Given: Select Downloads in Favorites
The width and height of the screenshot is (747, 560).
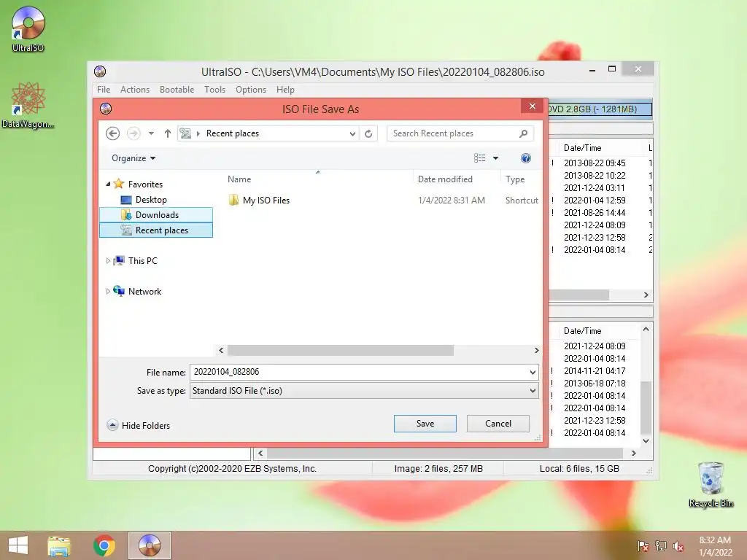Looking at the screenshot, I should click(x=156, y=215).
